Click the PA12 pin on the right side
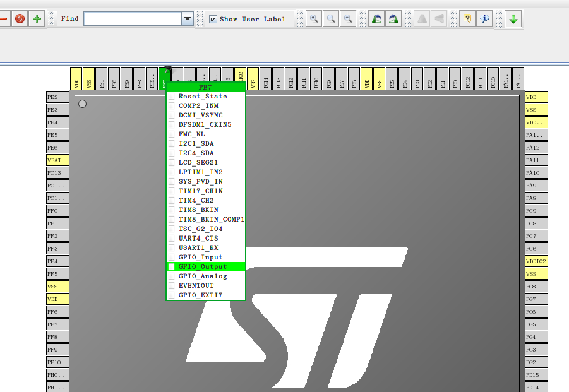The width and height of the screenshot is (569, 392). [x=536, y=148]
